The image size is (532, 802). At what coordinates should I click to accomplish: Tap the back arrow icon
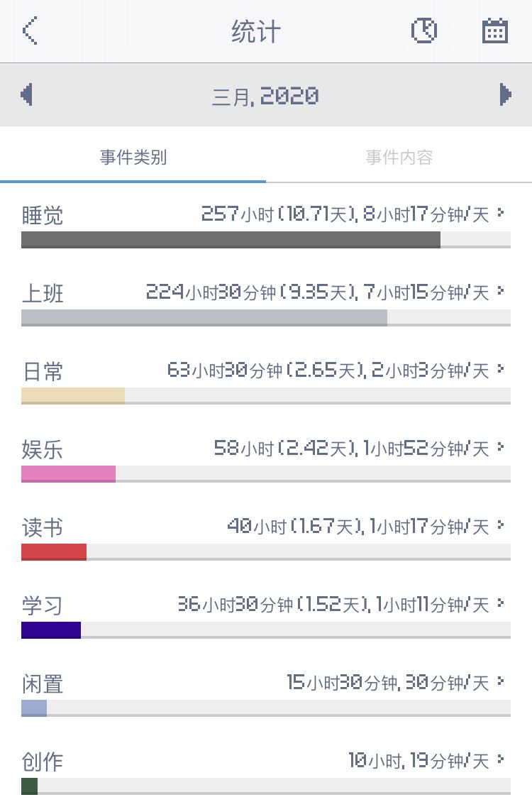coord(30,31)
